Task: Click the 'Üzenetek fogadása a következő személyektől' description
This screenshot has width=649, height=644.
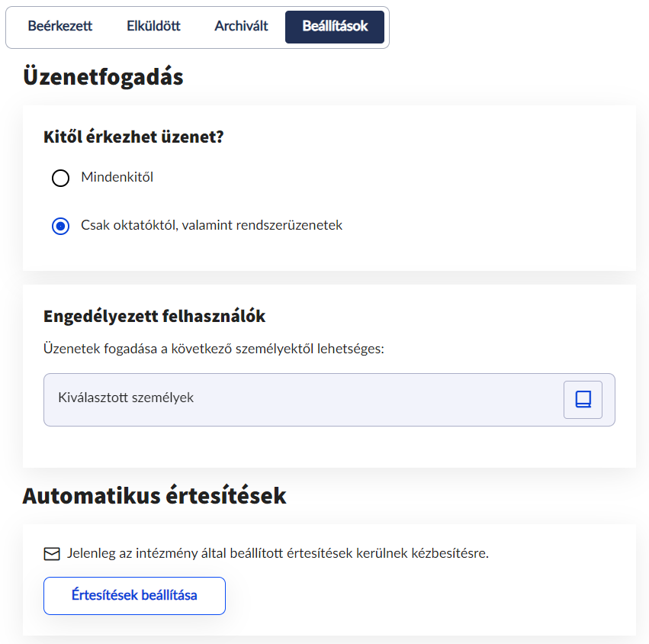Action: tap(214, 349)
